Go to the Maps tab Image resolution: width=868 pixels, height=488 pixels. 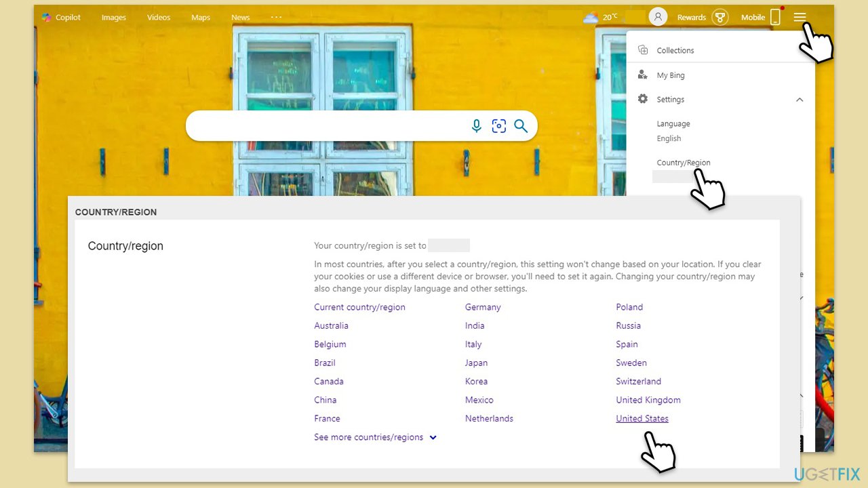pos(201,18)
